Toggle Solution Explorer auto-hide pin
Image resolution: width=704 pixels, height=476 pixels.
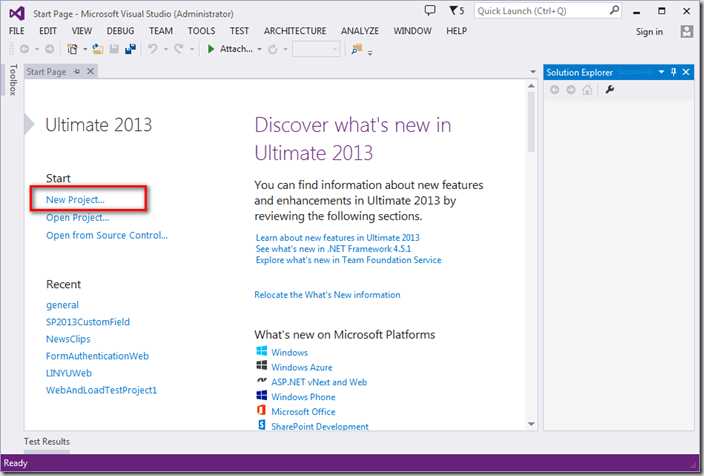tap(673, 72)
